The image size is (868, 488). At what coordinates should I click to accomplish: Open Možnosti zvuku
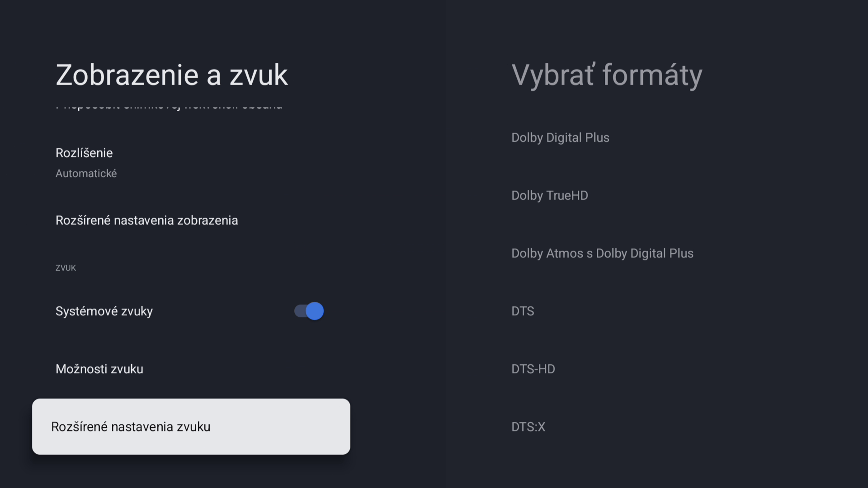[x=191, y=369]
